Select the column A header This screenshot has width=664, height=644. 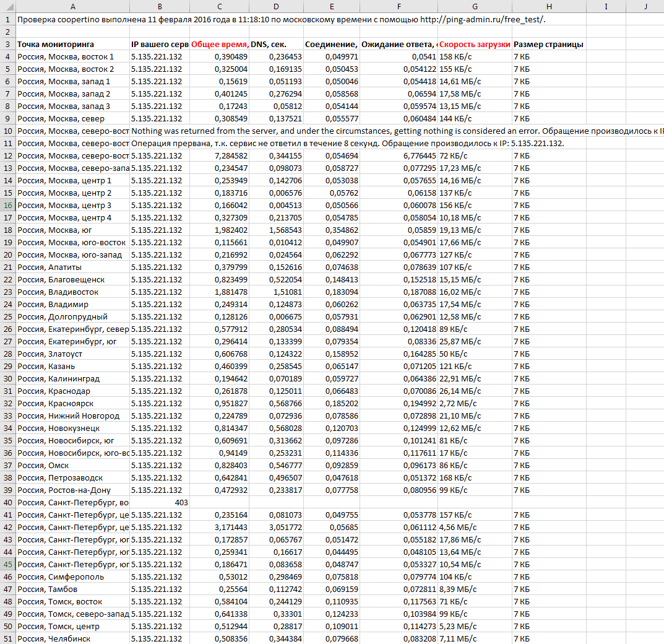pyautogui.click(x=72, y=6)
